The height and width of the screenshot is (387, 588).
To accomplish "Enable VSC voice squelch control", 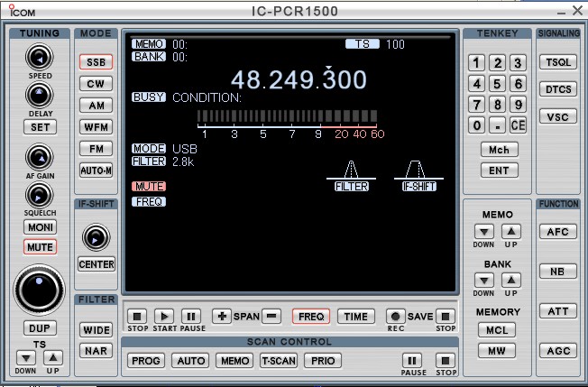I will 558,116.
